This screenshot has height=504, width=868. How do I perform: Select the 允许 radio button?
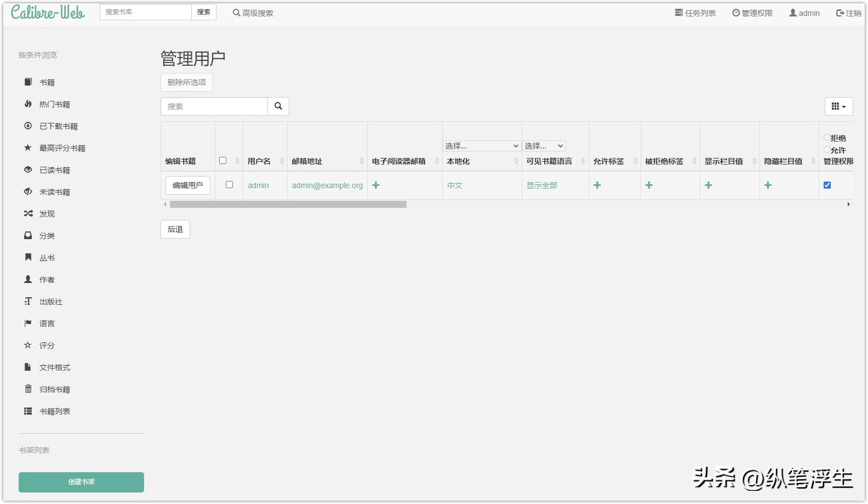(827, 150)
